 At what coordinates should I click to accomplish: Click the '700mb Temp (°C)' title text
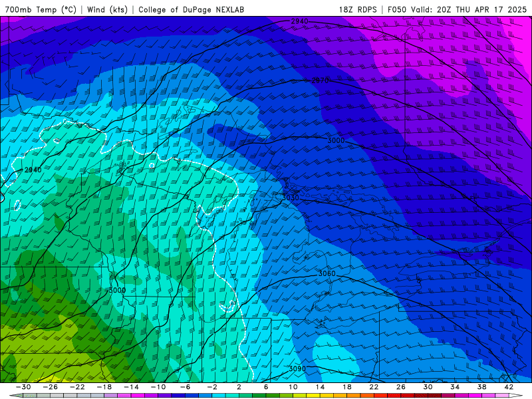click(41, 9)
